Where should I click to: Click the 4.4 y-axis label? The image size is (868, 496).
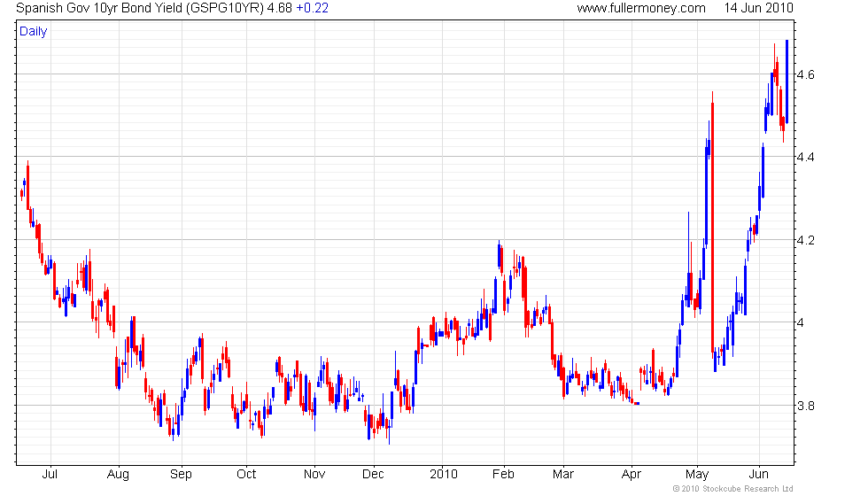point(805,158)
